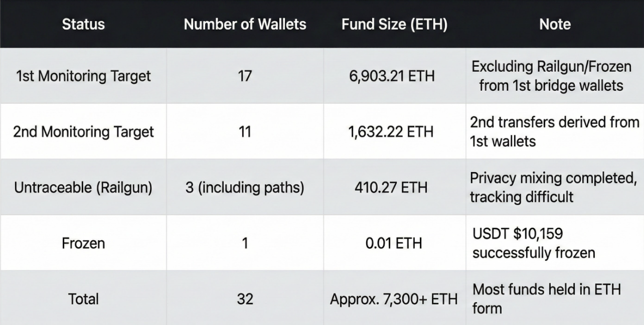Select the 1st Monitoring Target cell
644x325 pixels.
coord(83,76)
